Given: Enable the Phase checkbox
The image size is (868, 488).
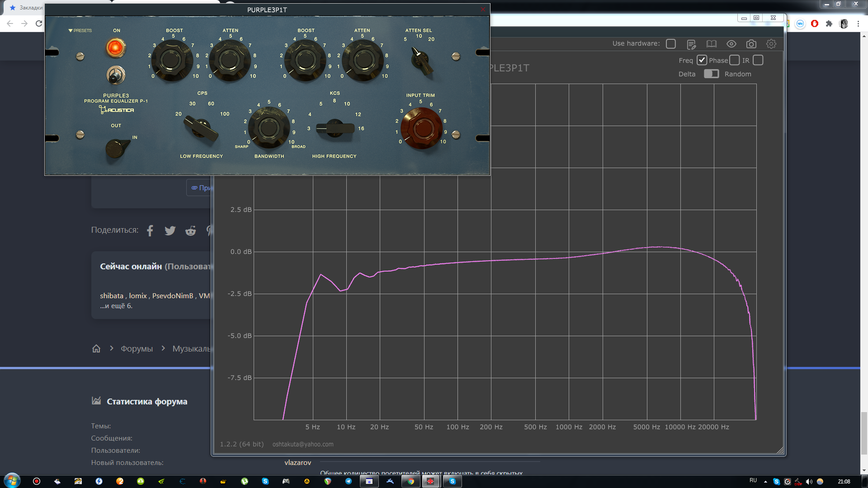Looking at the screenshot, I should 735,60.
